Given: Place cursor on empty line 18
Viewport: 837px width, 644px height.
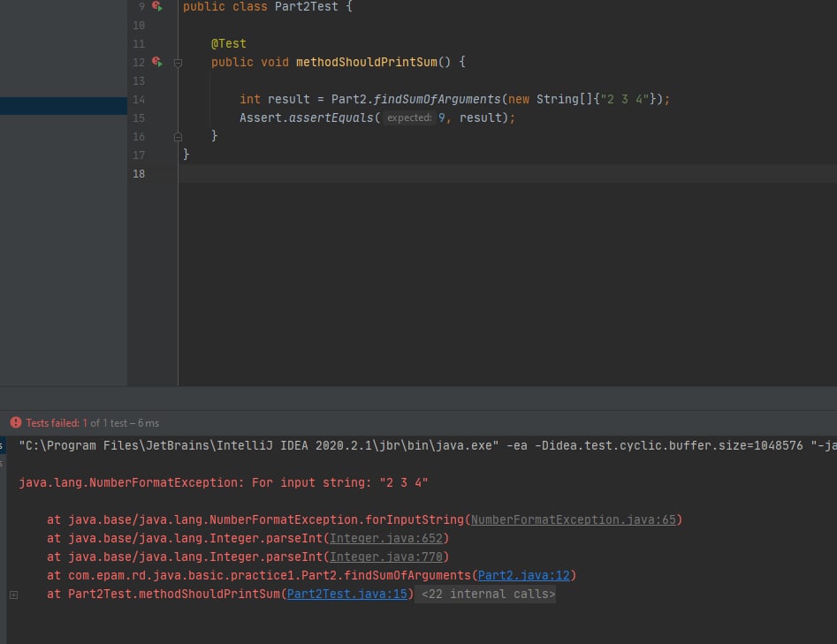Looking at the screenshot, I should 507,174.
